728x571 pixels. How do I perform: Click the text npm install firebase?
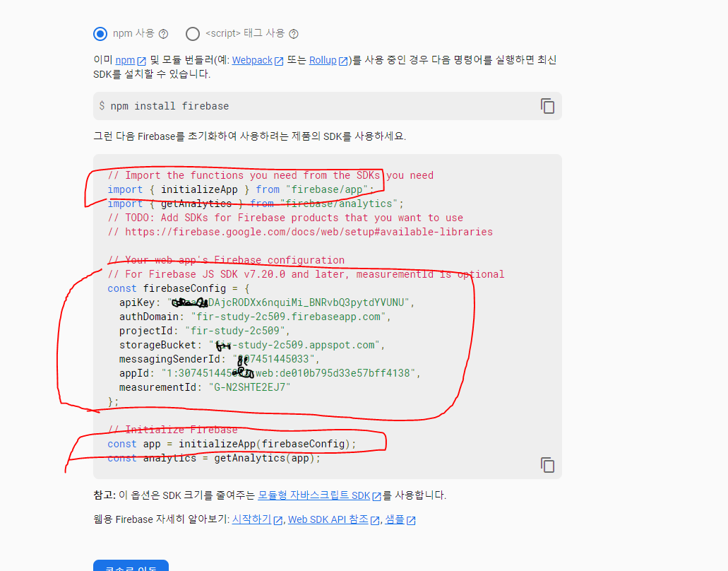tap(169, 106)
